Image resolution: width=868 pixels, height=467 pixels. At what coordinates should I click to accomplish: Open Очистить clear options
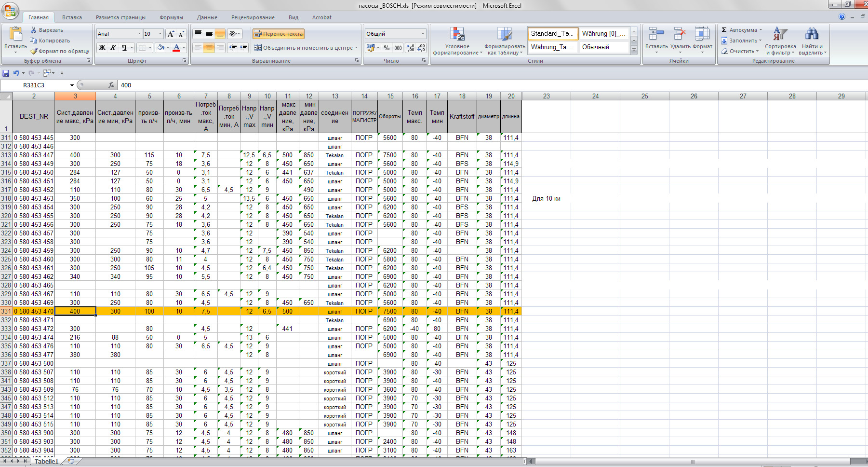click(740, 51)
